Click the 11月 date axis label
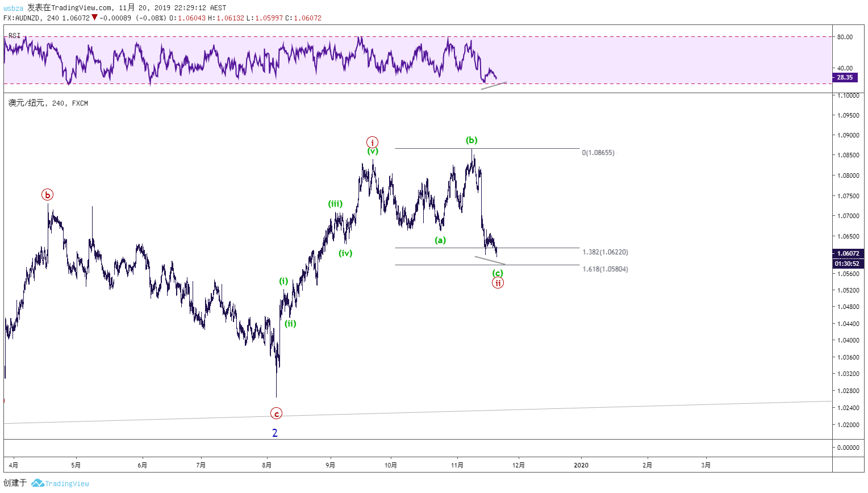 coord(457,465)
